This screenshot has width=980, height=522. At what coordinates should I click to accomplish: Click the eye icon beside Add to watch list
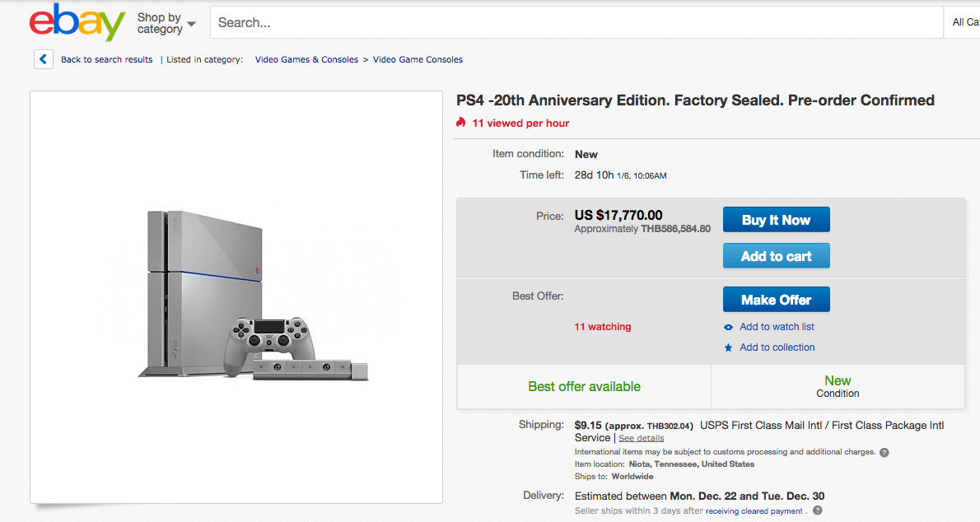(728, 327)
